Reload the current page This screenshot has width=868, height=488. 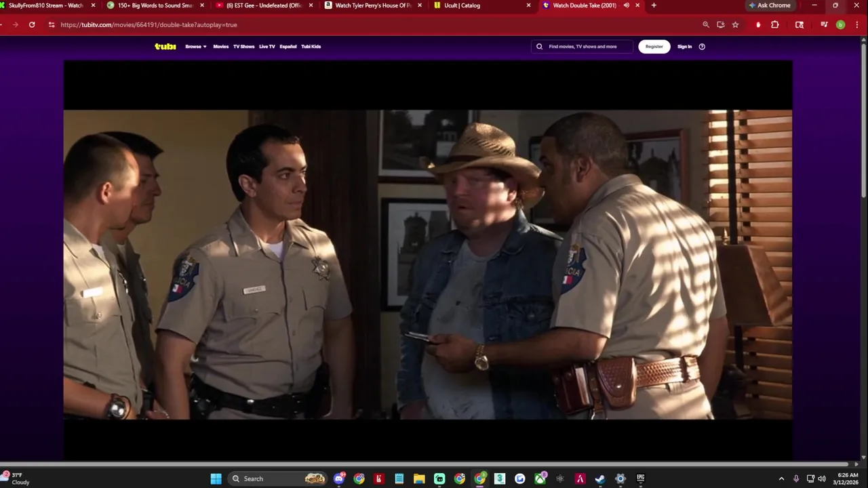pos(32,24)
